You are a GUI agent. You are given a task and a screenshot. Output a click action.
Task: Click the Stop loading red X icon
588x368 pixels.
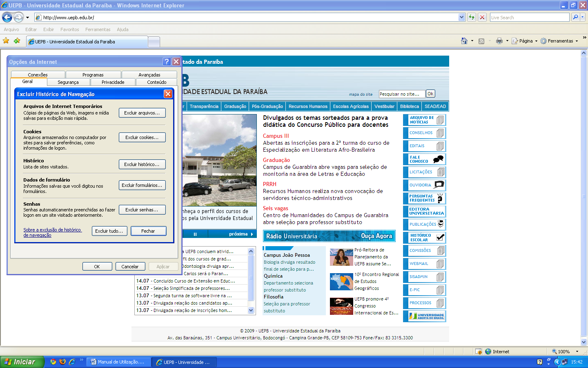pyautogui.click(x=482, y=17)
